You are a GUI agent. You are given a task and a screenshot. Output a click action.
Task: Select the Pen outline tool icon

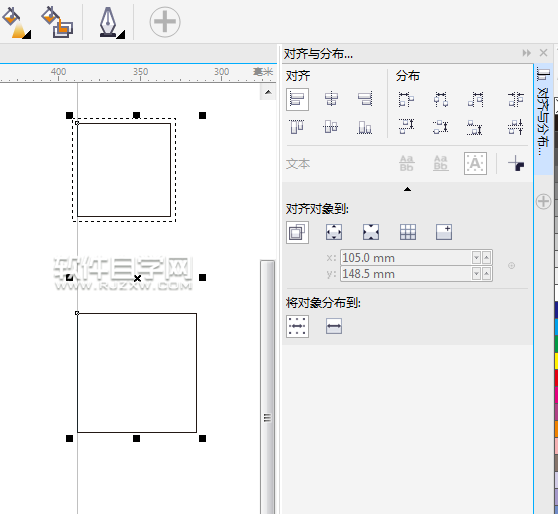111,23
